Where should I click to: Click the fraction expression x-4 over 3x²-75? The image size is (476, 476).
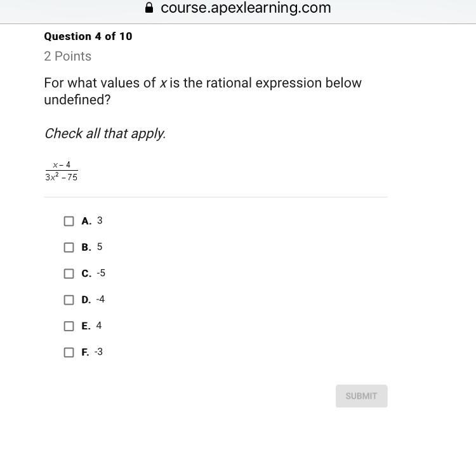(62, 171)
